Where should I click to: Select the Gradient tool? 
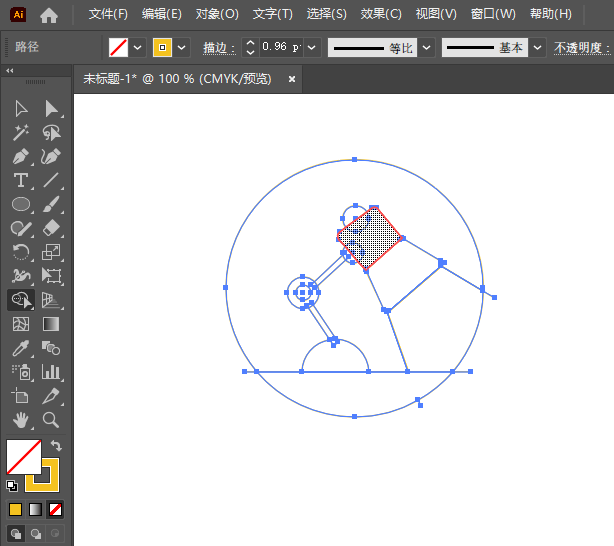51,324
